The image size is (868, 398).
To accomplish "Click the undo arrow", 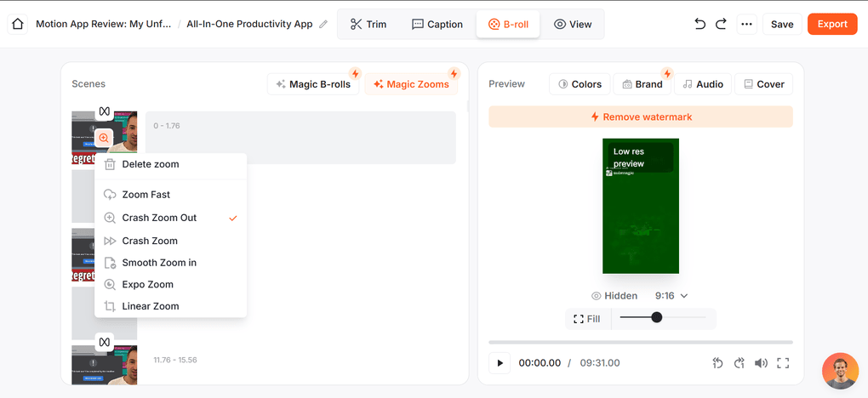I will pyautogui.click(x=700, y=24).
